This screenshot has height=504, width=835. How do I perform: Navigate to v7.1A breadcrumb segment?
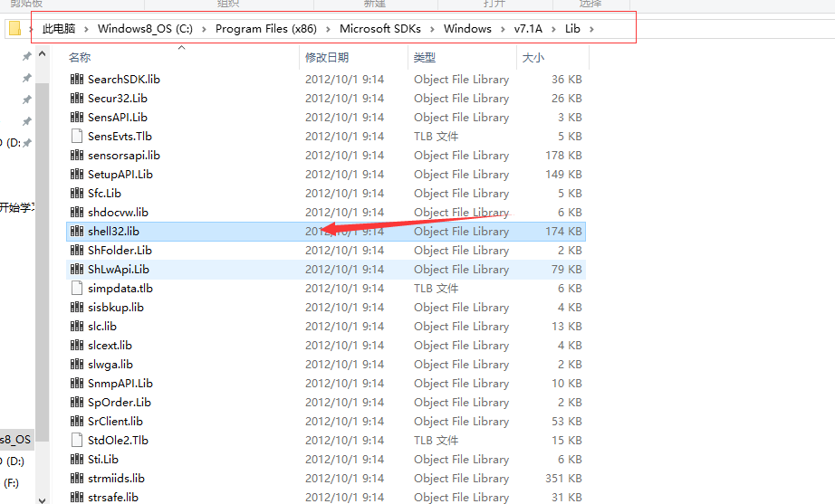528,29
